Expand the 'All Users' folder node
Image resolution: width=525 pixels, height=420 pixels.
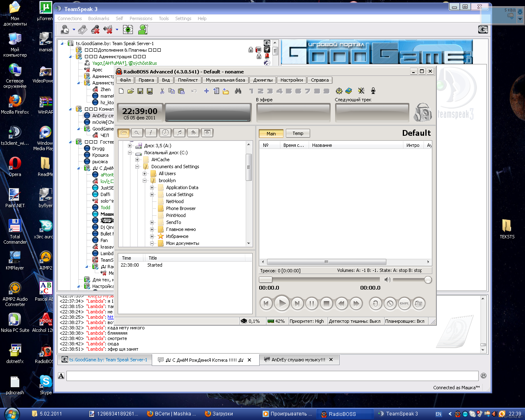point(144,173)
